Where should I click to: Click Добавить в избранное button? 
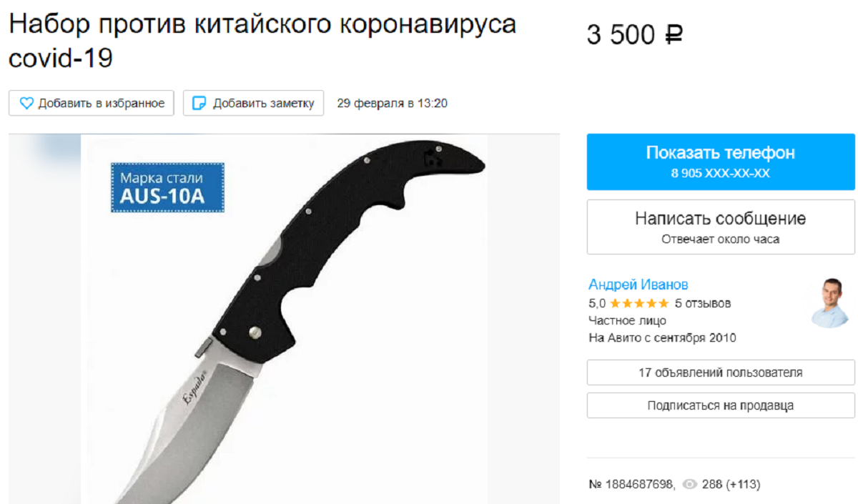(x=92, y=103)
